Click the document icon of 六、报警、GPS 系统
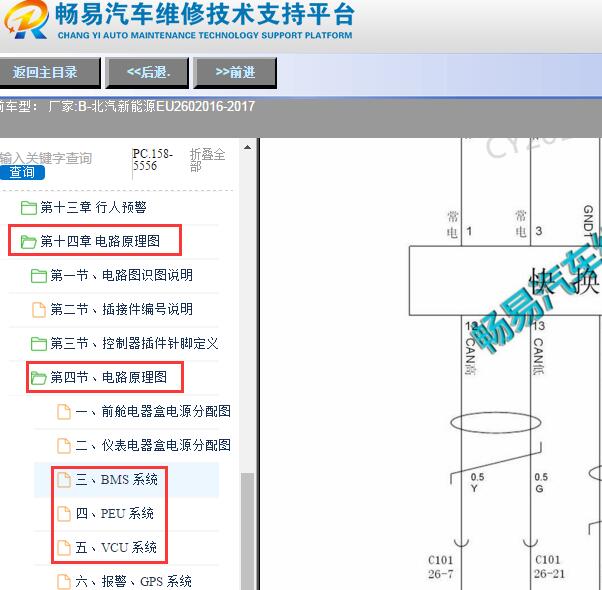 [64, 582]
